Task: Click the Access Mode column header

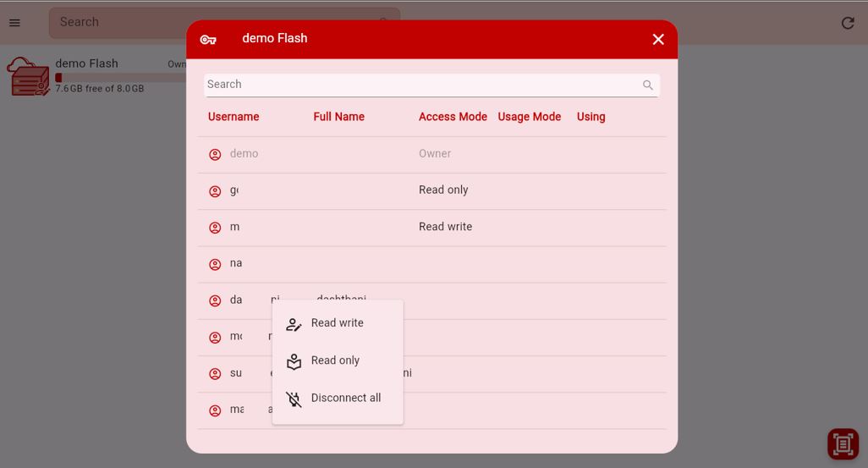Action: 453,117
